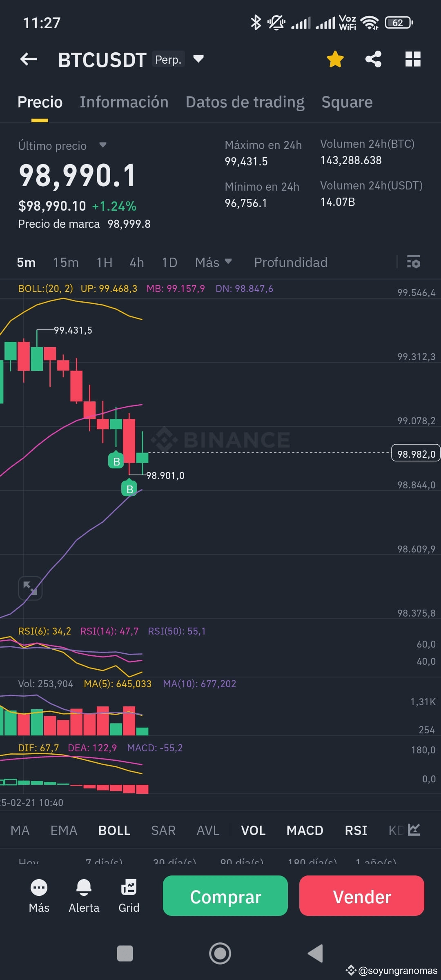Tap the upper B buy marker on chart
The image size is (441, 980).
pos(116,461)
